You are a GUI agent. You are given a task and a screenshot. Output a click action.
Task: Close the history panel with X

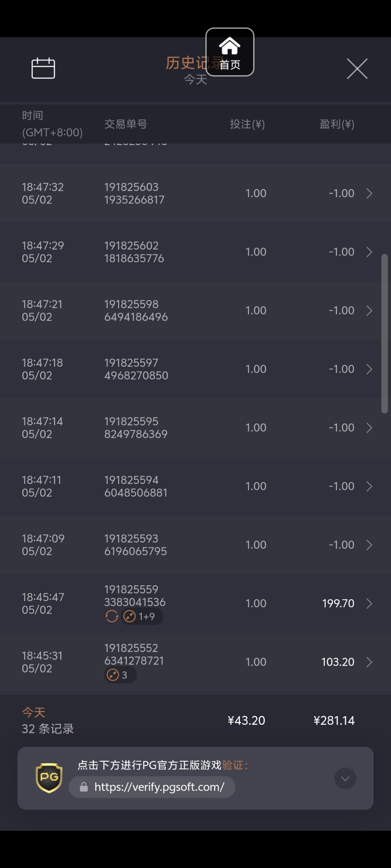357,68
